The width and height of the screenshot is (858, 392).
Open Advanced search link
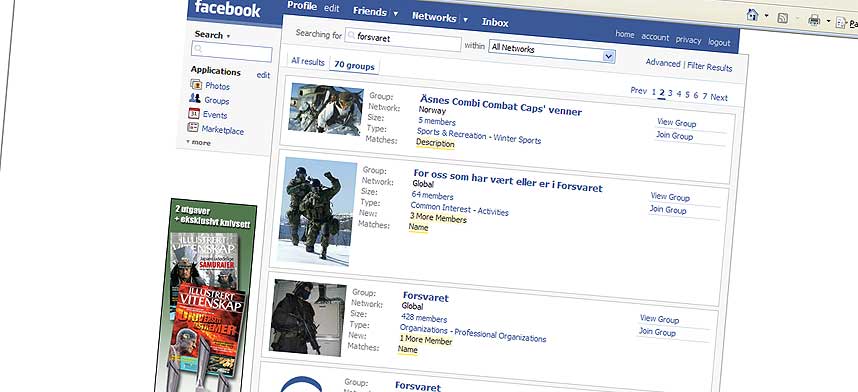[x=663, y=63]
